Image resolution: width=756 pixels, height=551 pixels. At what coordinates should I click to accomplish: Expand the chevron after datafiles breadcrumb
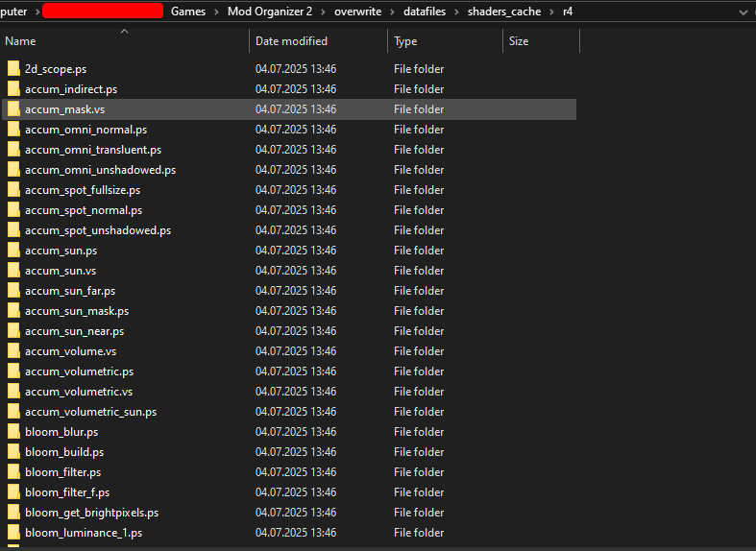(x=456, y=12)
